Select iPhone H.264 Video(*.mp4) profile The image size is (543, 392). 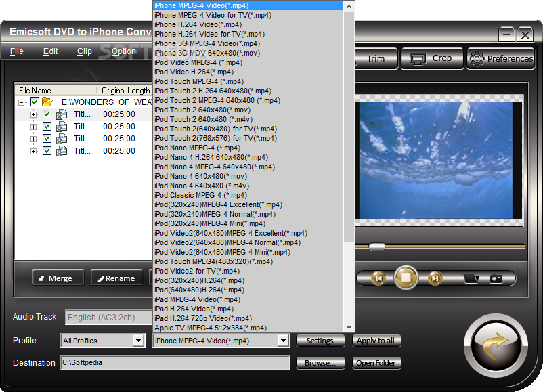(248, 24)
